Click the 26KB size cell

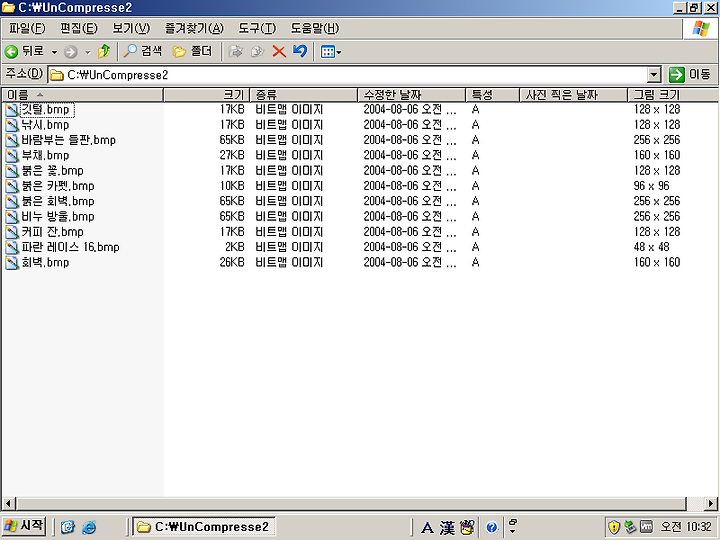[x=232, y=262]
